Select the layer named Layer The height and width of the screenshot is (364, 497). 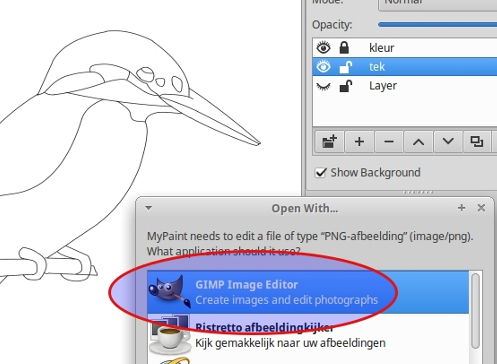pos(383,86)
